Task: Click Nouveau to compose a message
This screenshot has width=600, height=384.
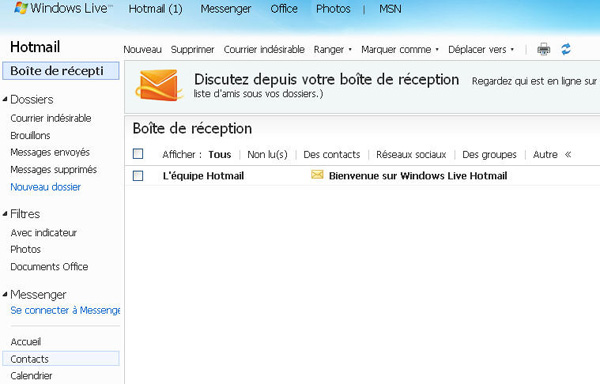Action: click(142, 49)
